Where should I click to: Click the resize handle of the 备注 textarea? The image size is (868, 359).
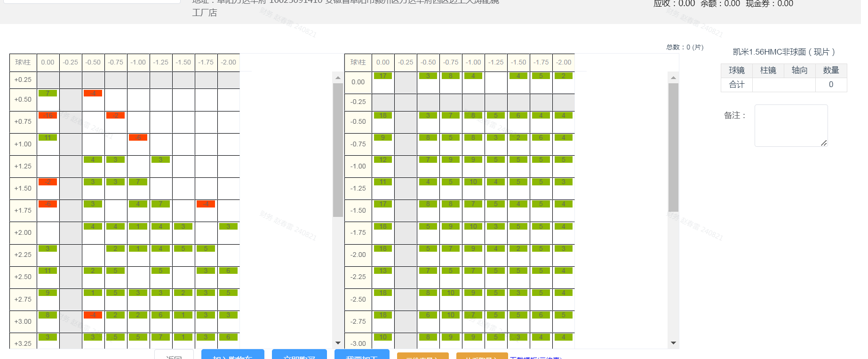[824, 143]
